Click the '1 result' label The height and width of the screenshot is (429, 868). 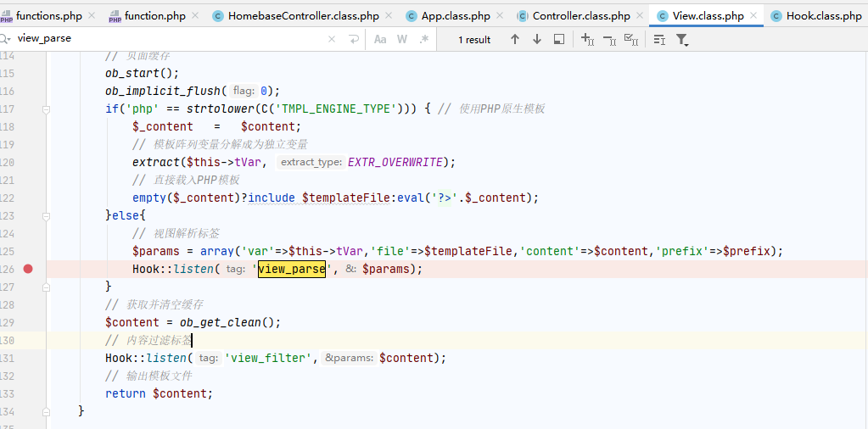click(x=474, y=40)
